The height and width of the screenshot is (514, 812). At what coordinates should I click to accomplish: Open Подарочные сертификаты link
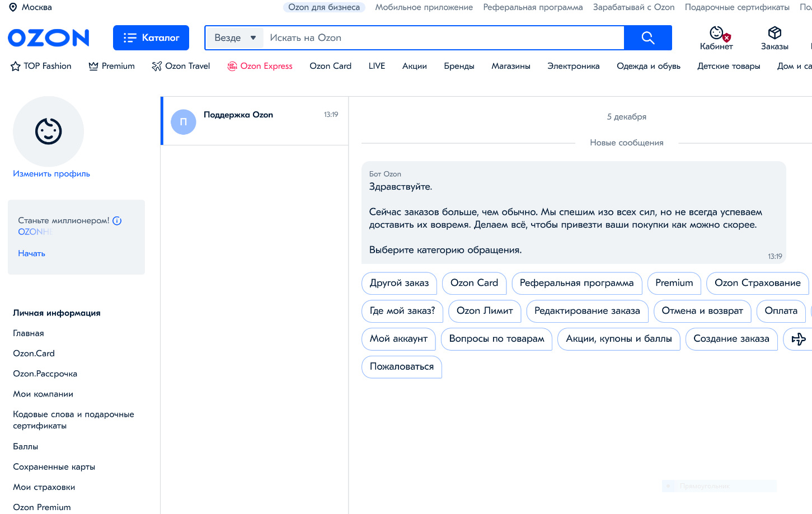(737, 7)
